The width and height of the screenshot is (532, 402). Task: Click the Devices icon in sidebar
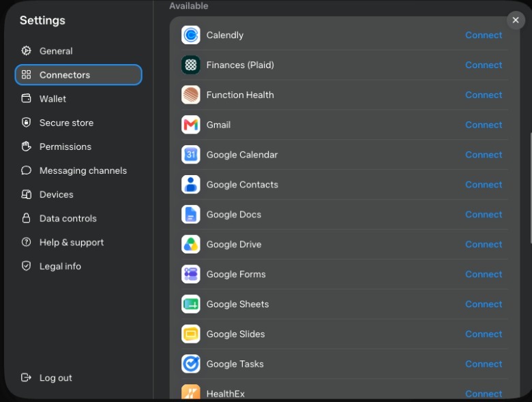pyautogui.click(x=26, y=194)
